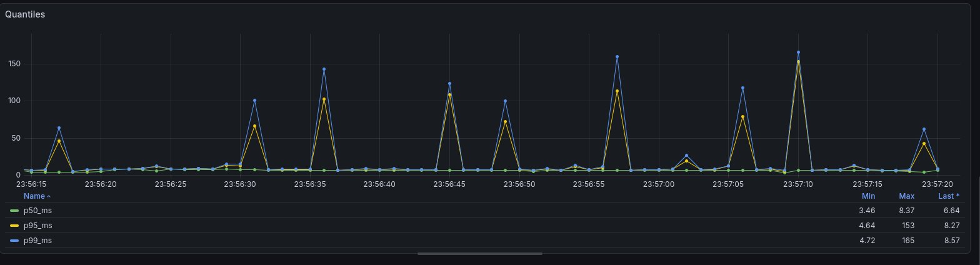The image size is (980, 265).
Task: Select p99_ms Last value 8.57
Action: pyautogui.click(x=951, y=241)
